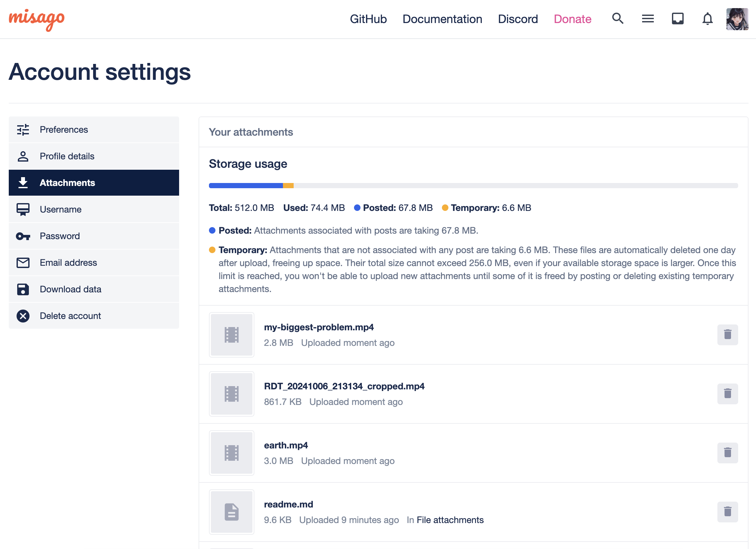Open Delete account section
Screen dimensions: 756x549
(x=70, y=316)
